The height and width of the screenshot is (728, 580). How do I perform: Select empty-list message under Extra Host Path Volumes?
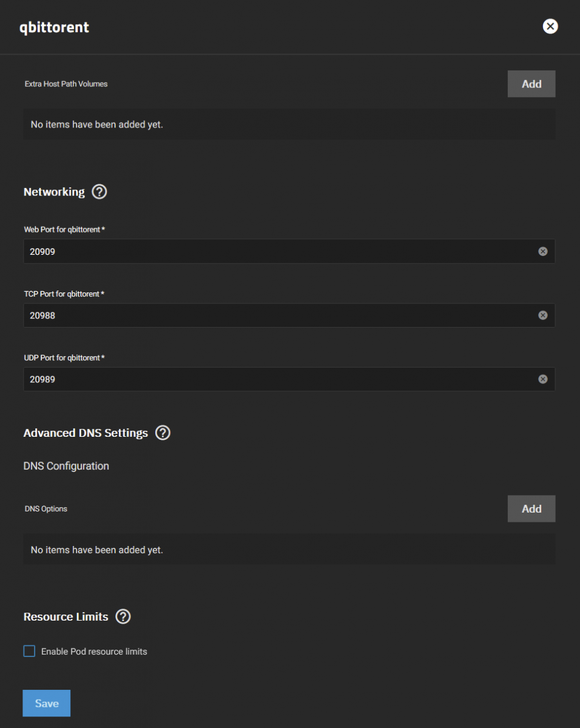(97, 124)
